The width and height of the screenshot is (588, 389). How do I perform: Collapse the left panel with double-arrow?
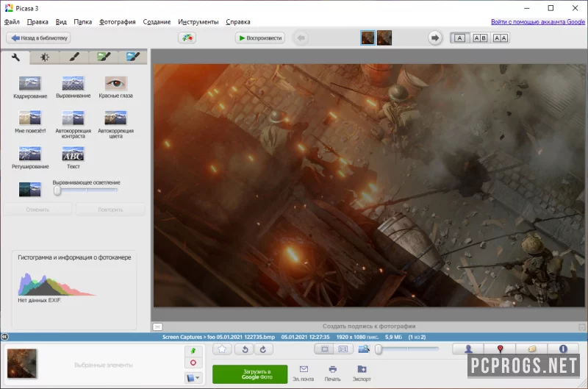pyautogui.click(x=4, y=337)
